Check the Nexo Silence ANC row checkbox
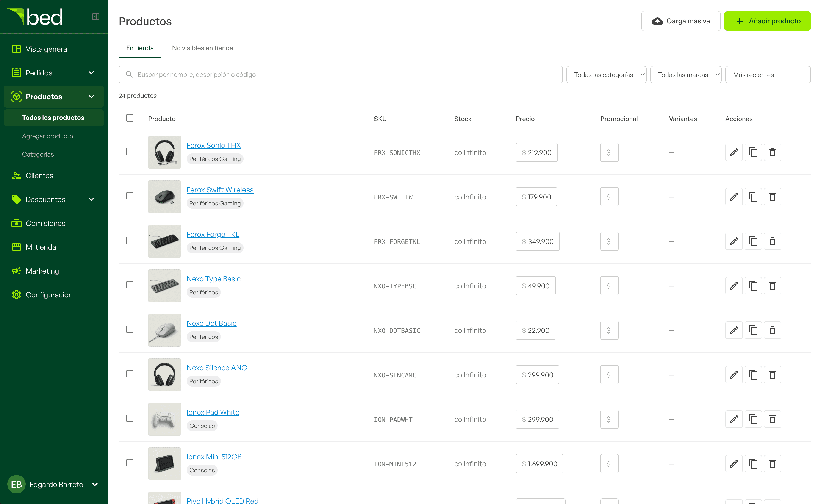Image resolution: width=821 pixels, height=504 pixels. 130,374
